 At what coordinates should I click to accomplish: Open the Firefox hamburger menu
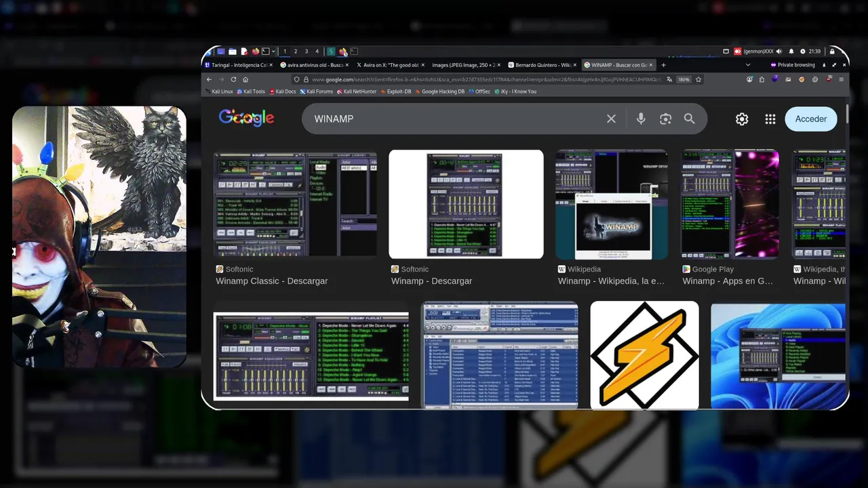[841, 79]
